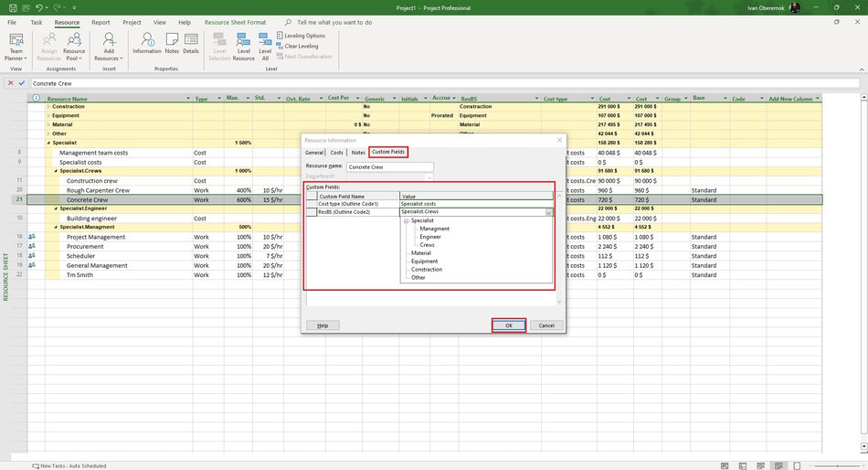
Task: Open the Resource Pool menu
Action: (74, 47)
